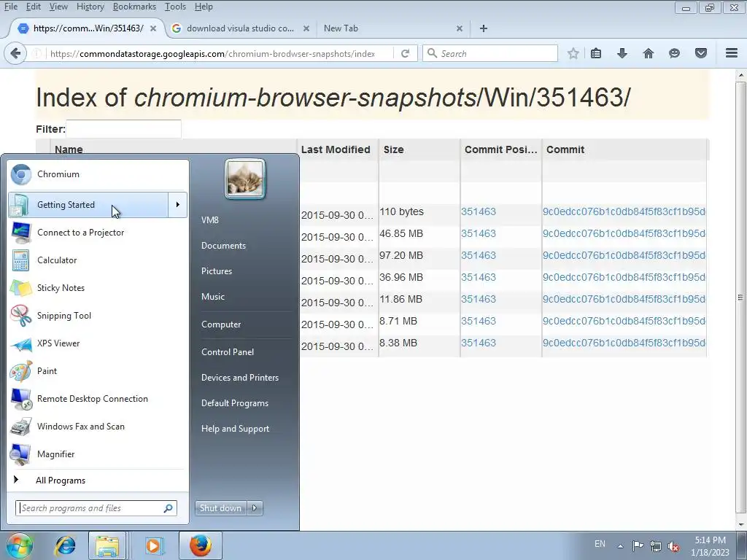Open the Downloads arrow panel
Viewport: 747px width, 560px height.
coord(622,53)
